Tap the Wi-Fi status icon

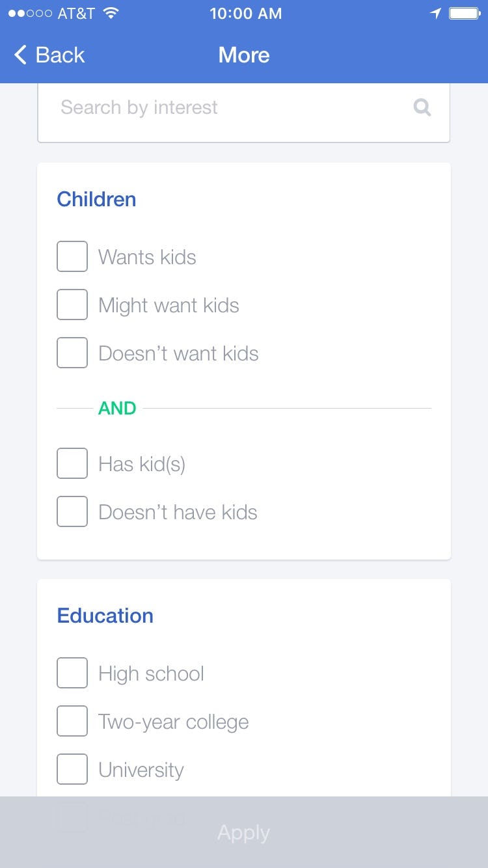[x=111, y=14]
